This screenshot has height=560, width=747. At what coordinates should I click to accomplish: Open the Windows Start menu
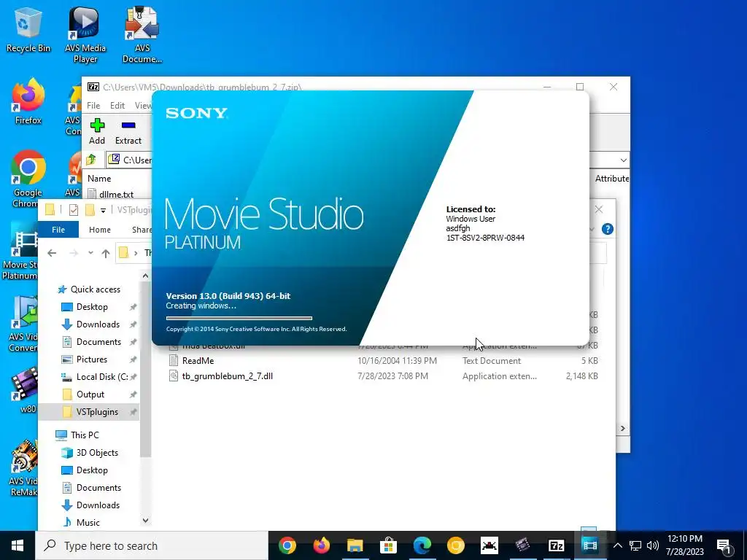(x=18, y=545)
